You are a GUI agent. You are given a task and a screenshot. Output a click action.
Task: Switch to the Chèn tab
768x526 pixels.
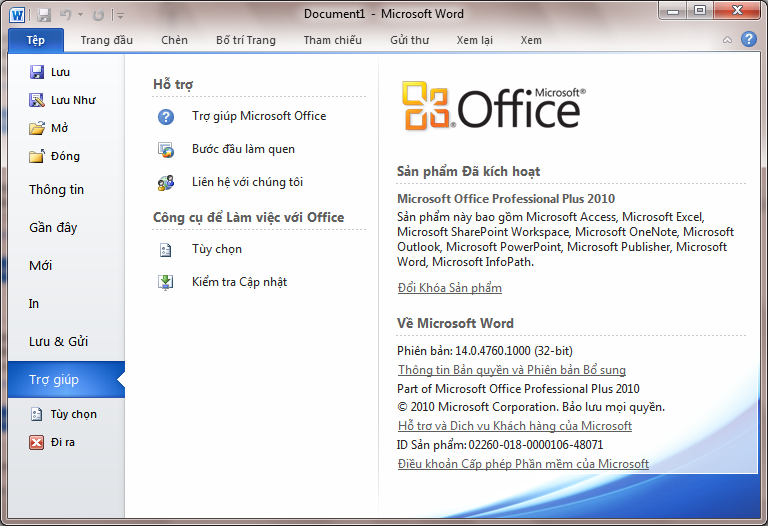174,40
